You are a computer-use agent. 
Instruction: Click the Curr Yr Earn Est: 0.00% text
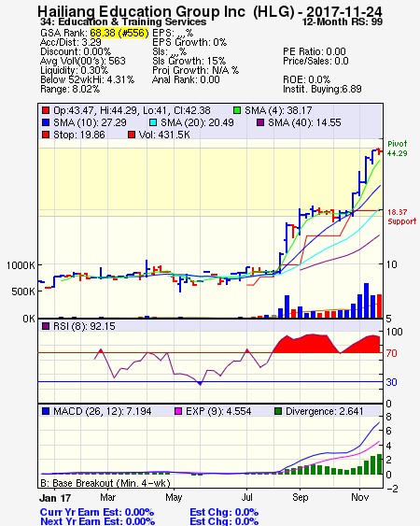(x=97, y=513)
